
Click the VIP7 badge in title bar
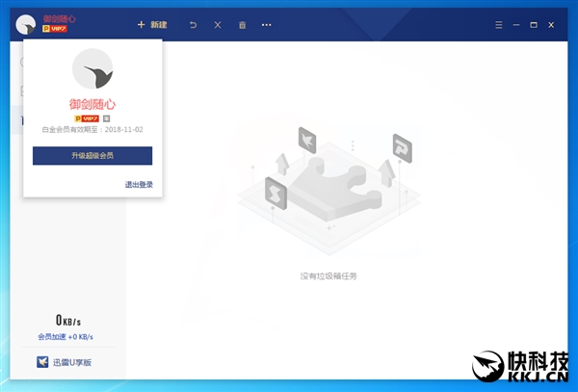click(x=55, y=29)
